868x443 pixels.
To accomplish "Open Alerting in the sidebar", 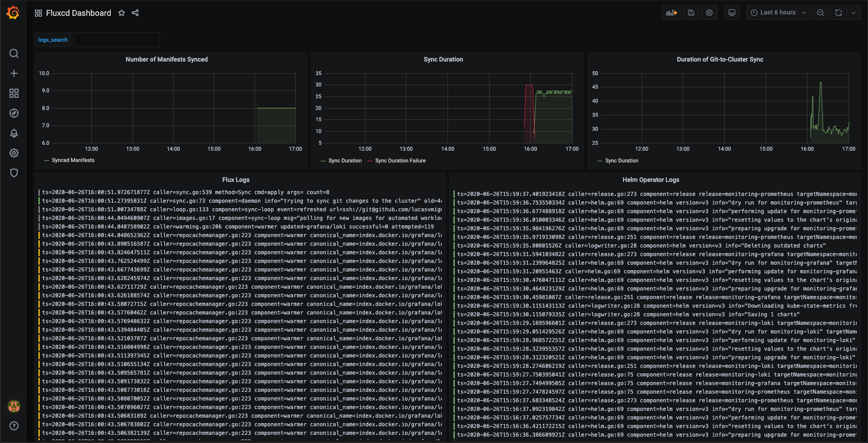I will (x=14, y=133).
